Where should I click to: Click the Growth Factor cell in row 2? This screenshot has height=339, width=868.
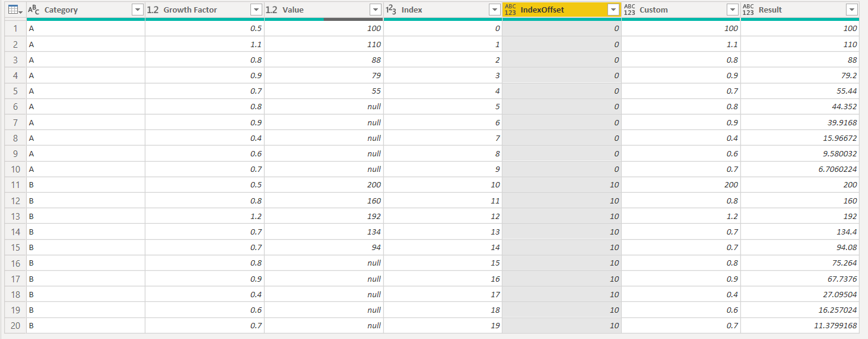pyautogui.click(x=204, y=44)
